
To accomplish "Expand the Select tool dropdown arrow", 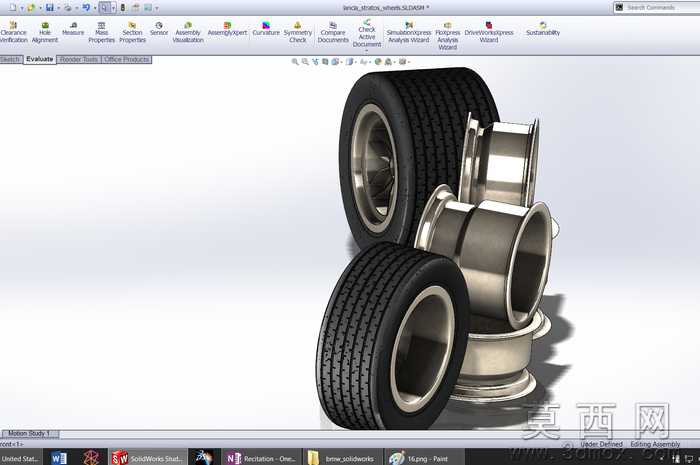I will [x=113, y=8].
